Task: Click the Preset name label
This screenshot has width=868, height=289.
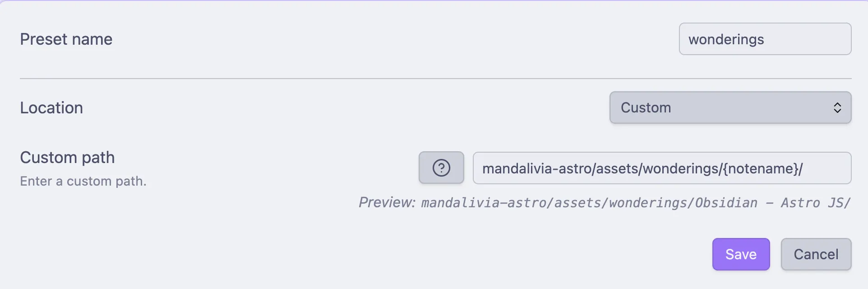Action: click(x=66, y=39)
